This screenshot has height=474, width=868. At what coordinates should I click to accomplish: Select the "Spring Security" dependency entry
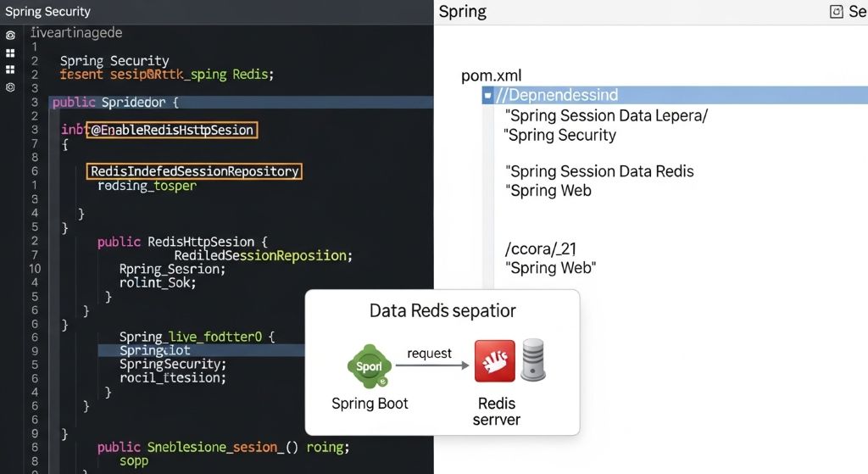(x=560, y=135)
